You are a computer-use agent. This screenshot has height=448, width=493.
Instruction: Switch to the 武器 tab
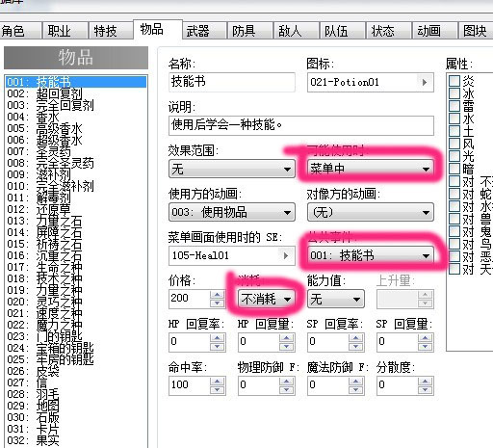[x=204, y=31]
